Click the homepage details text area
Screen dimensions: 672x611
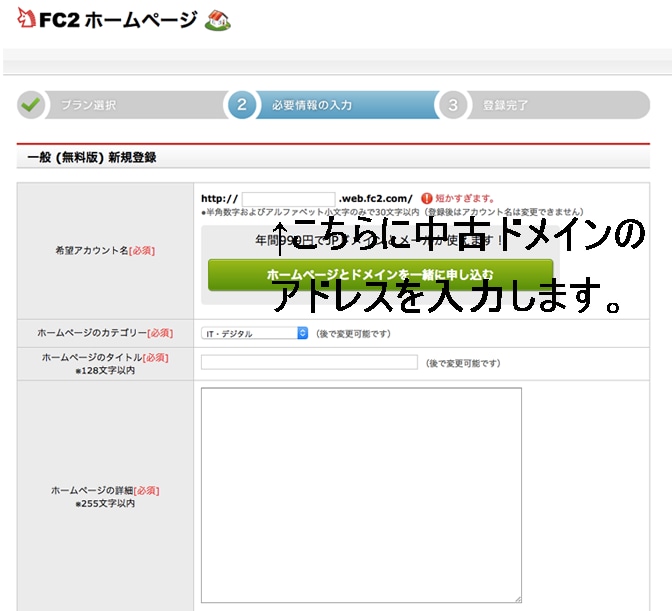[361, 495]
